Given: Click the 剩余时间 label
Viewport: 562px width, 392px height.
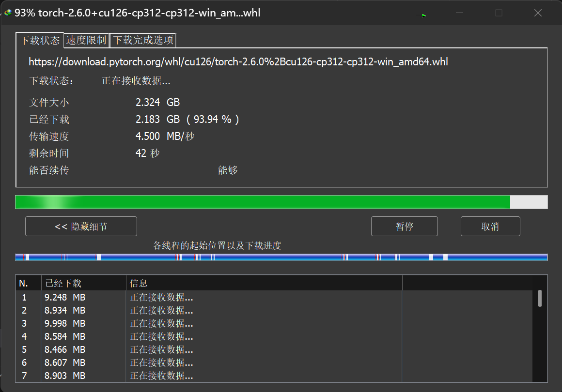Looking at the screenshot, I should 49,153.
